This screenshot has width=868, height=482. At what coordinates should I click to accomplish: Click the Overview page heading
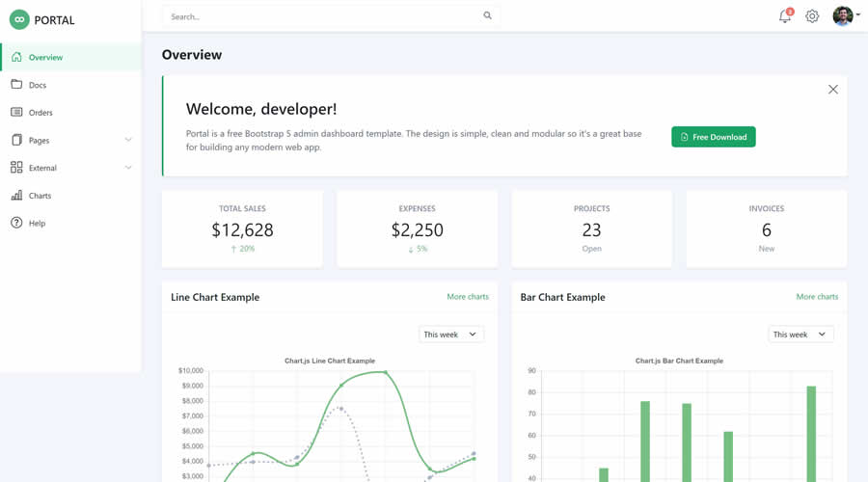click(192, 55)
